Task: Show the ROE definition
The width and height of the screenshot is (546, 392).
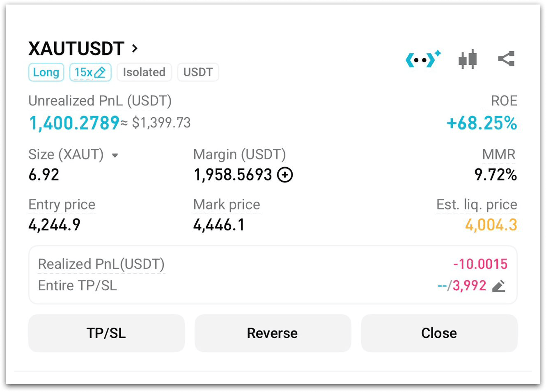Action: pos(504,101)
